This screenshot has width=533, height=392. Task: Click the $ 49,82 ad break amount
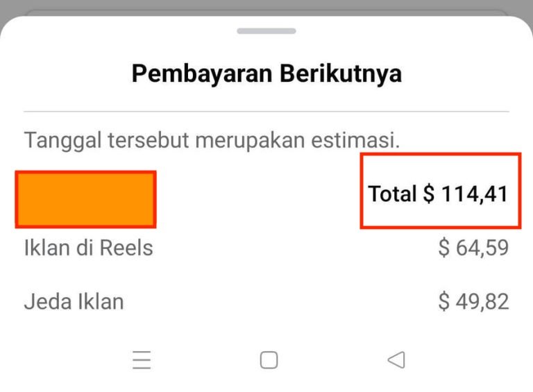(473, 301)
